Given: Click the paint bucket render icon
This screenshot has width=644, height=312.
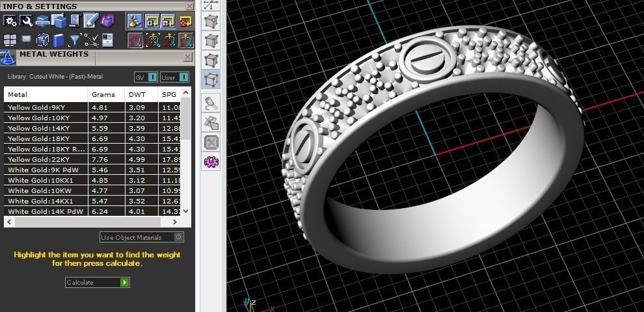Looking at the screenshot, I should tap(211, 103).
